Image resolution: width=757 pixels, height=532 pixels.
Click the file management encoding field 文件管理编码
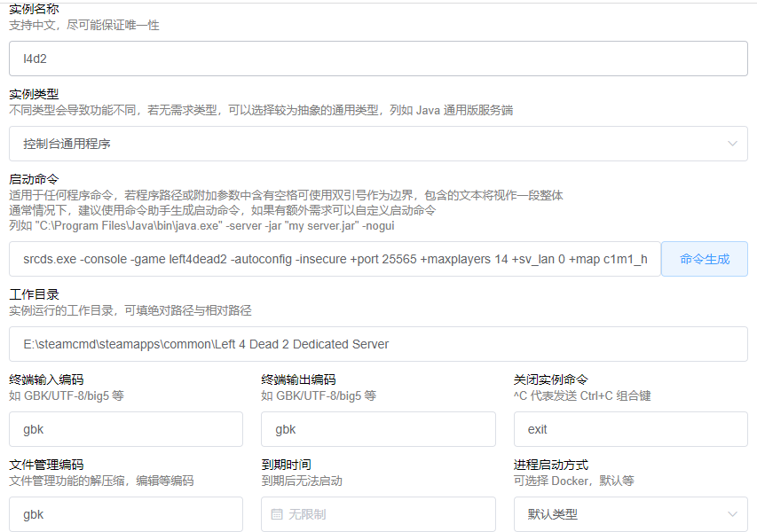click(x=126, y=514)
